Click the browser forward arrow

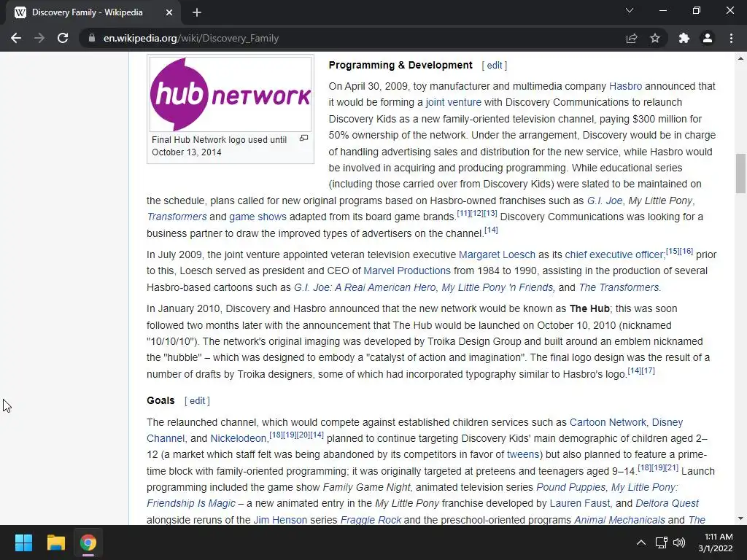pos(39,38)
